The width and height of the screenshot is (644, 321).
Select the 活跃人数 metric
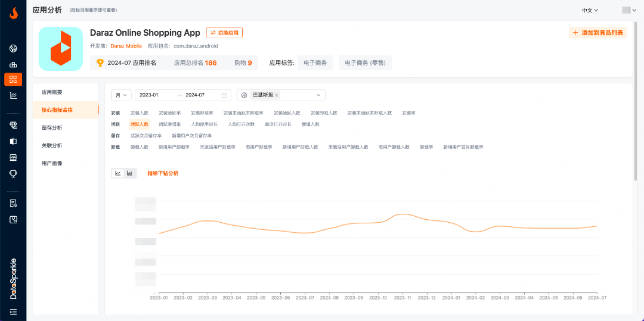[139, 124]
